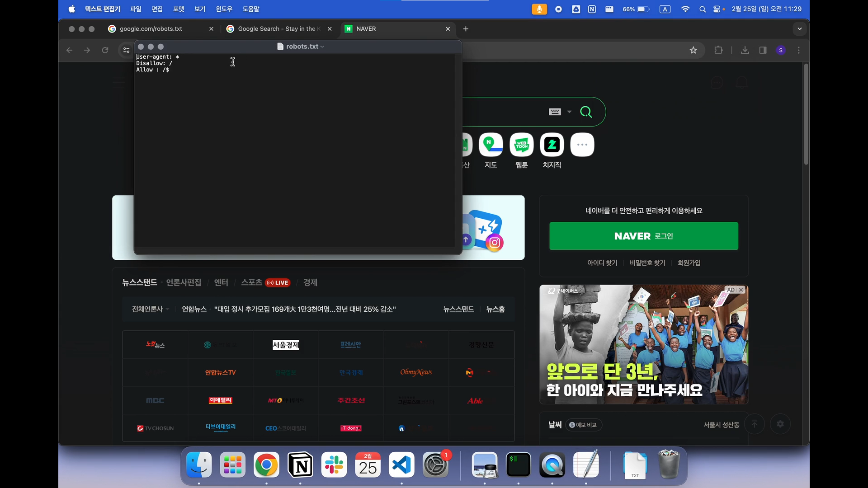Expand the on-screen keyboard dropdown arrow
This screenshot has height=488, width=868.
(569, 112)
